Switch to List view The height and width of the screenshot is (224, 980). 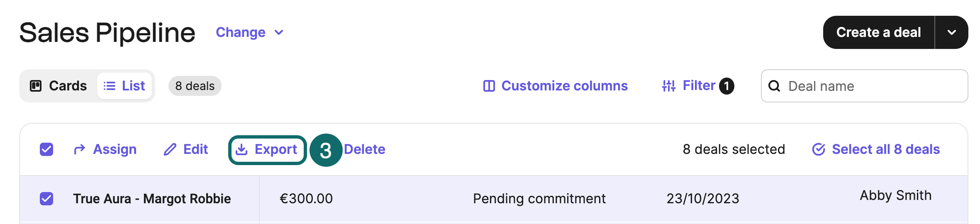coord(124,86)
